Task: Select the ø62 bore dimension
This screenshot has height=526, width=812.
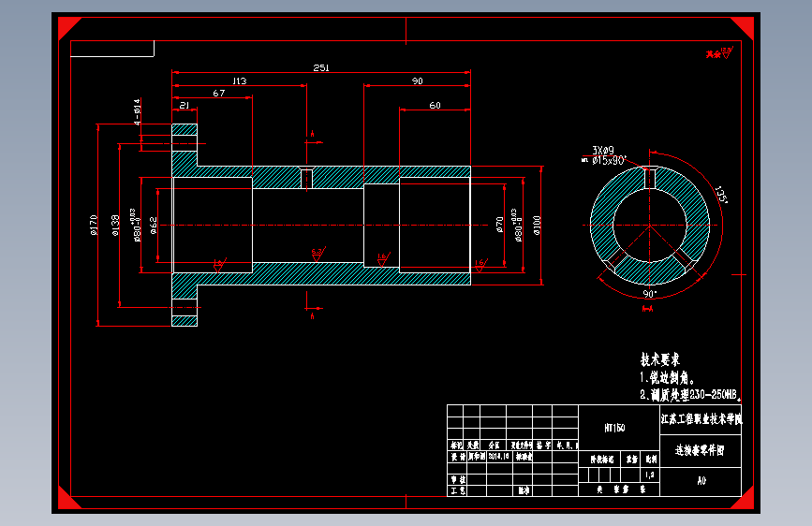Action: (154, 226)
